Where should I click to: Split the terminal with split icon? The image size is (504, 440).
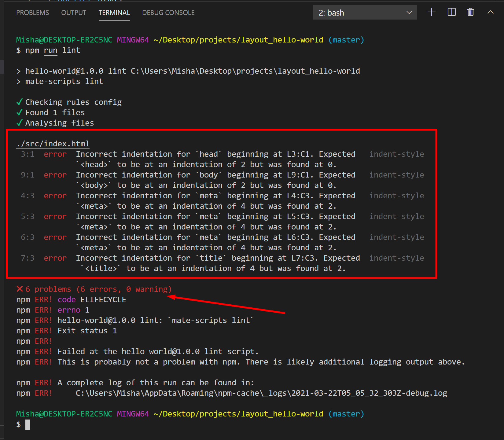(x=451, y=12)
